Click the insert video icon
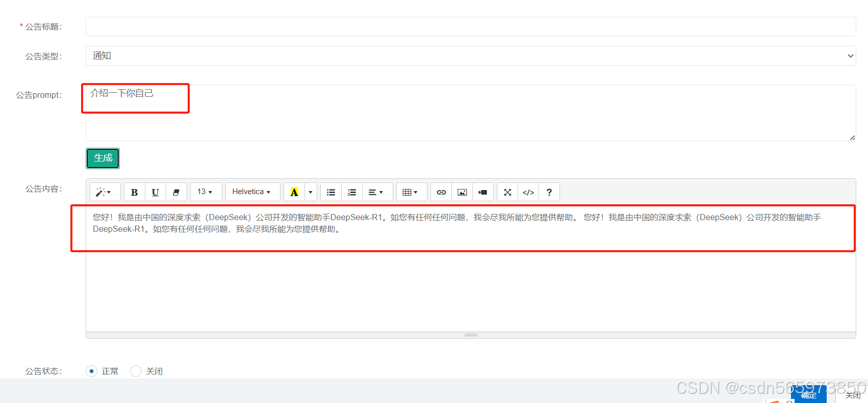 tap(483, 192)
